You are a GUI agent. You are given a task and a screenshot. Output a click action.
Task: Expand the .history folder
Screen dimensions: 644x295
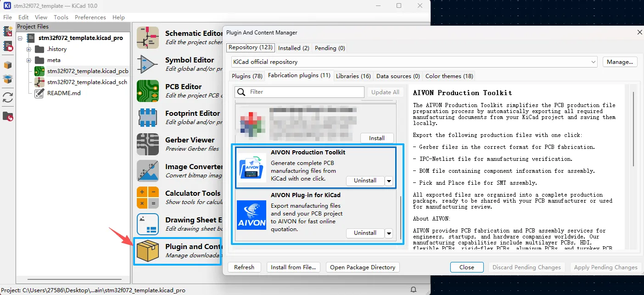click(28, 49)
